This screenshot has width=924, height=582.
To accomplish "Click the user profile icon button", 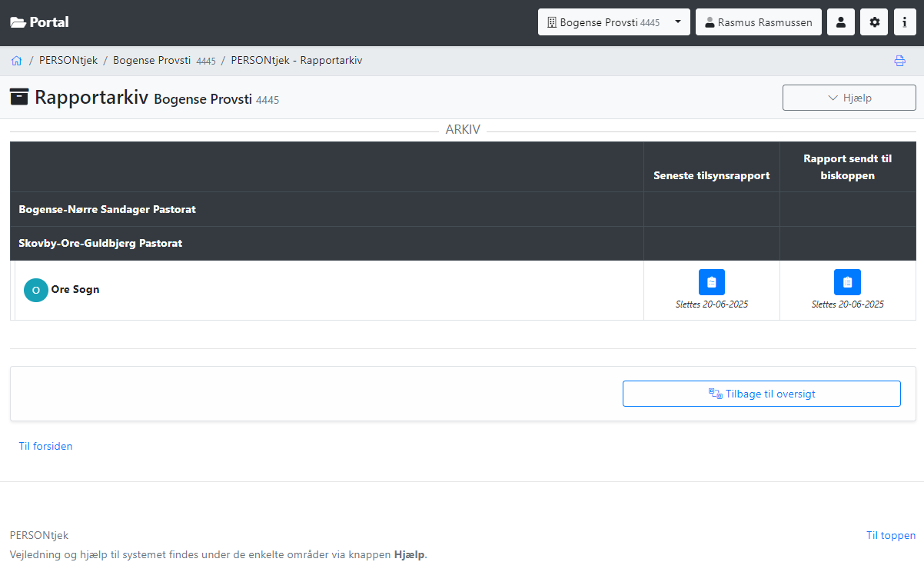I will click(841, 22).
